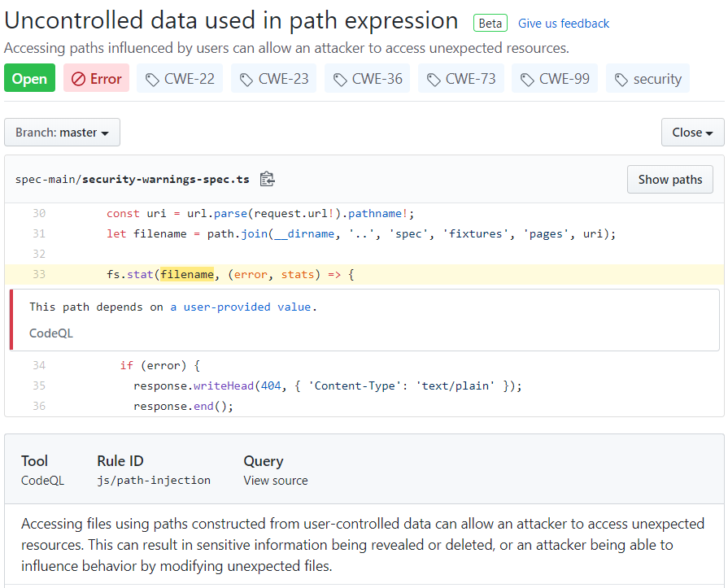
Task: Click the Open status badge
Action: (x=29, y=78)
